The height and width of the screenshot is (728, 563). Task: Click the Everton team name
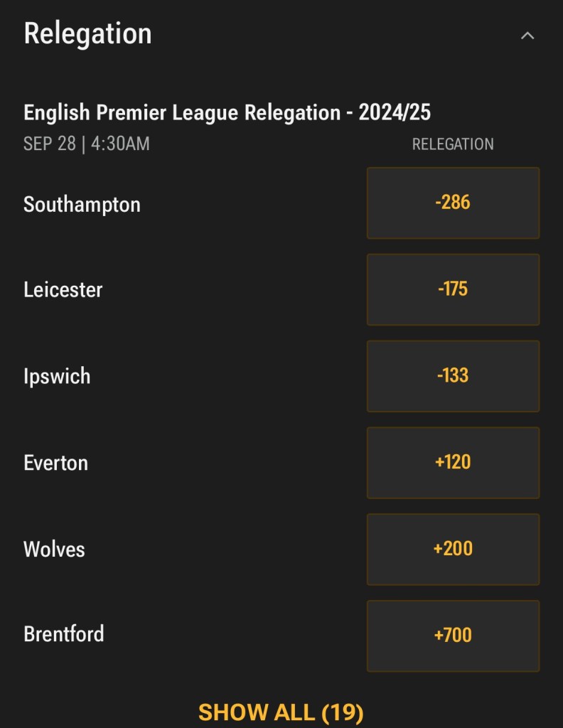pyautogui.click(x=55, y=463)
